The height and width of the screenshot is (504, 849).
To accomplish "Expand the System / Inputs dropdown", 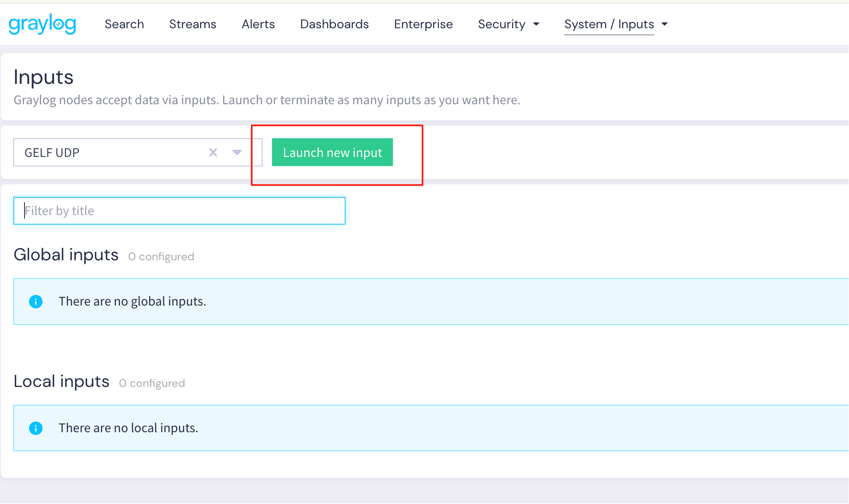I will 616,24.
